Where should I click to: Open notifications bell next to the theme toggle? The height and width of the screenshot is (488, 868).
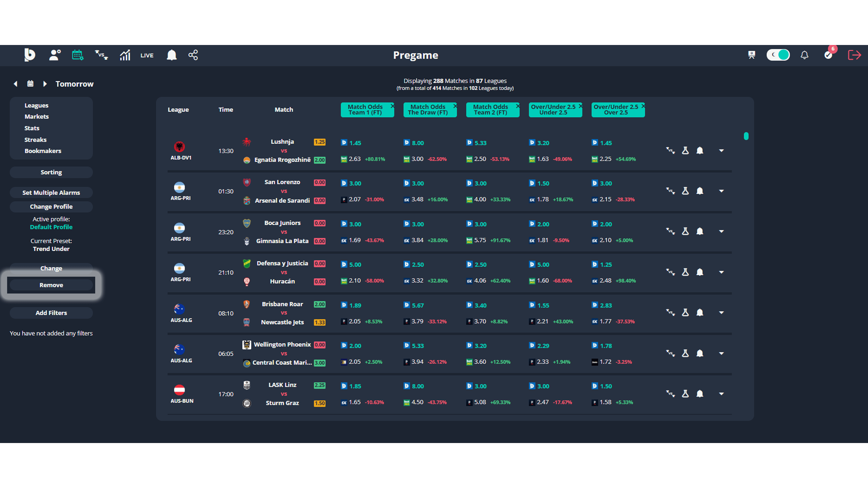pos(804,55)
